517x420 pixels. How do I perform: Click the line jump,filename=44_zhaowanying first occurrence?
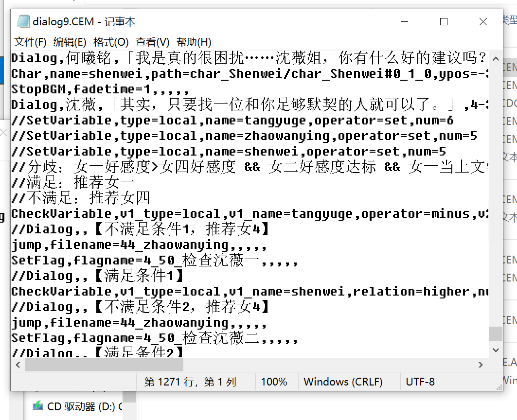(139, 245)
